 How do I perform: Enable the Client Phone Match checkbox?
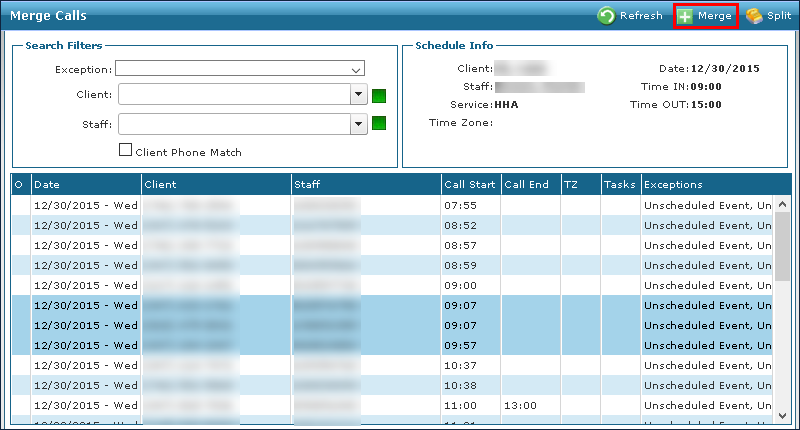pyautogui.click(x=126, y=151)
